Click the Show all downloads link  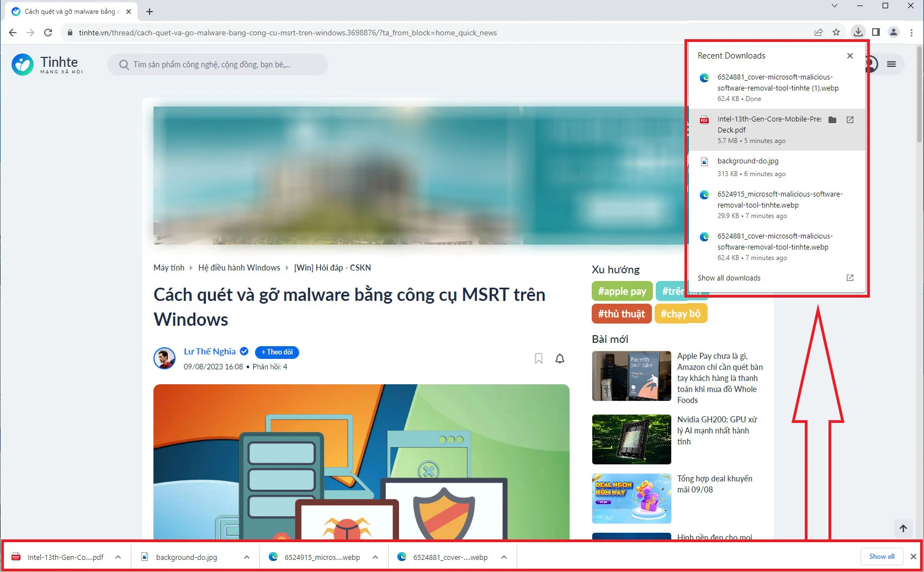[729, 278]
